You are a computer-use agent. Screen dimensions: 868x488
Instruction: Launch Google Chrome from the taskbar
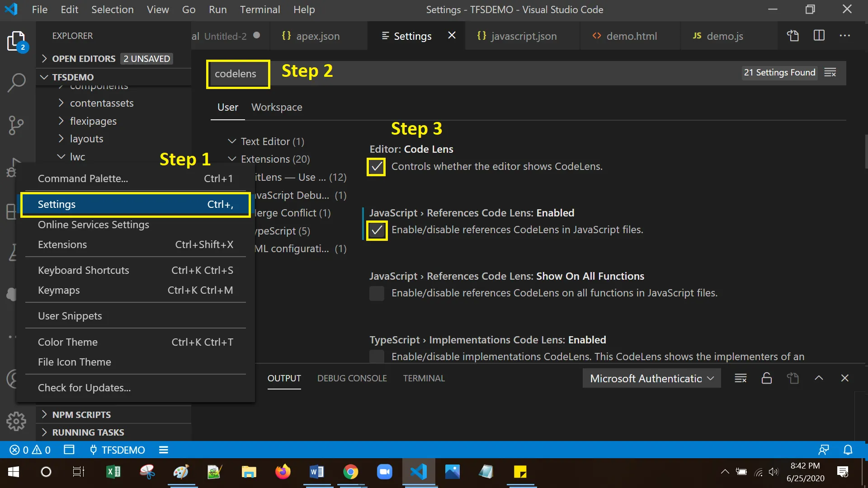click(351, 472)
